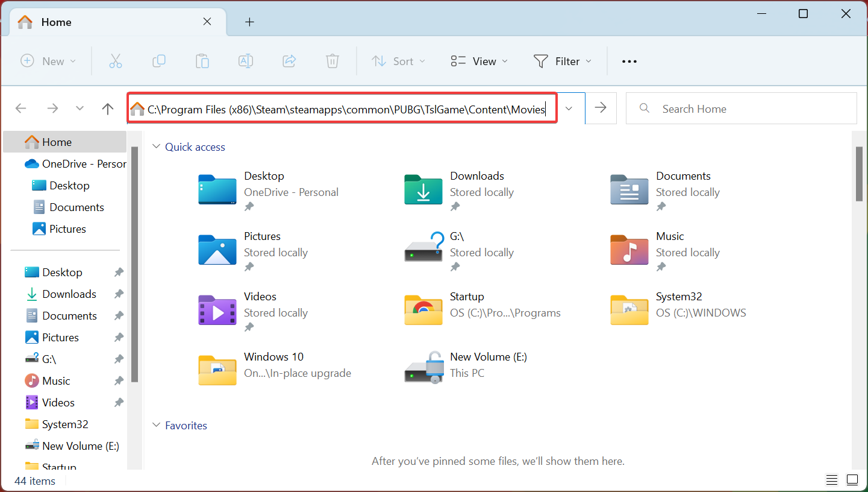Open the Sort dropdown menu
This screenshot has width=868, height=492.
(399, 61)
